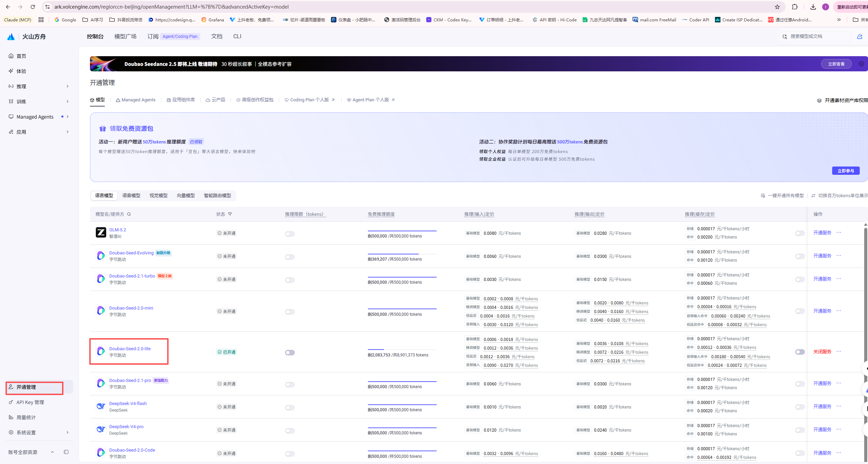868x464 pixels.
Task: Toggle Doubao-Seed-Evolving 推理限额 switch
Action: pyautogui.click(x=290, y=257)
